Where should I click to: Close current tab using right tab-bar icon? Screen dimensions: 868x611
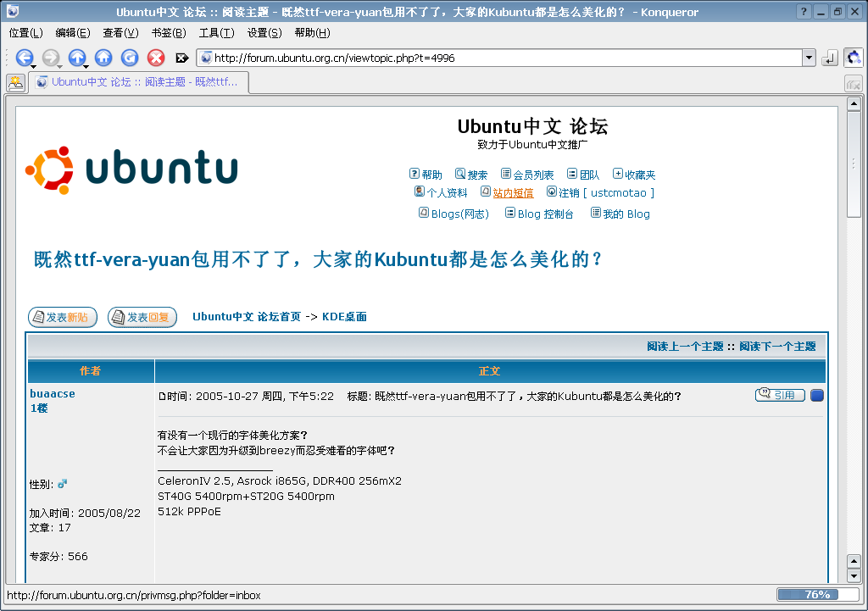click(x=853, y=84)
